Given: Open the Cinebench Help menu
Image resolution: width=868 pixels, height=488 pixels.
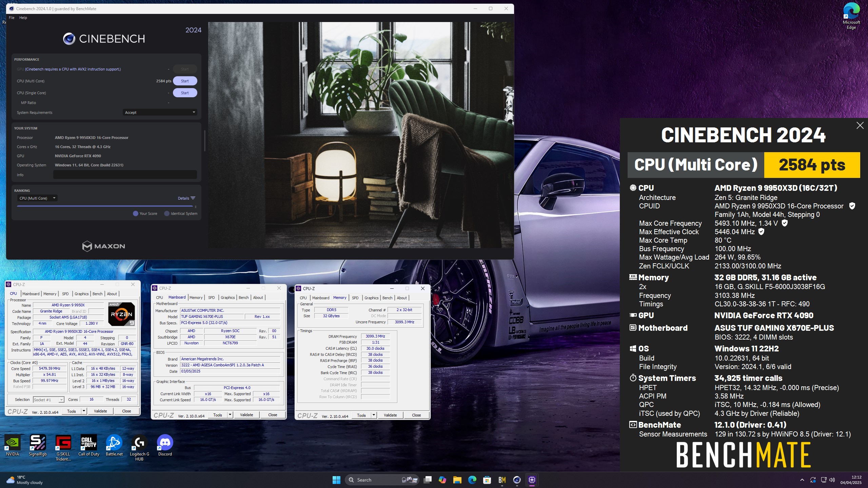Looking at the screenshot, I should click(x=23, y=18).
